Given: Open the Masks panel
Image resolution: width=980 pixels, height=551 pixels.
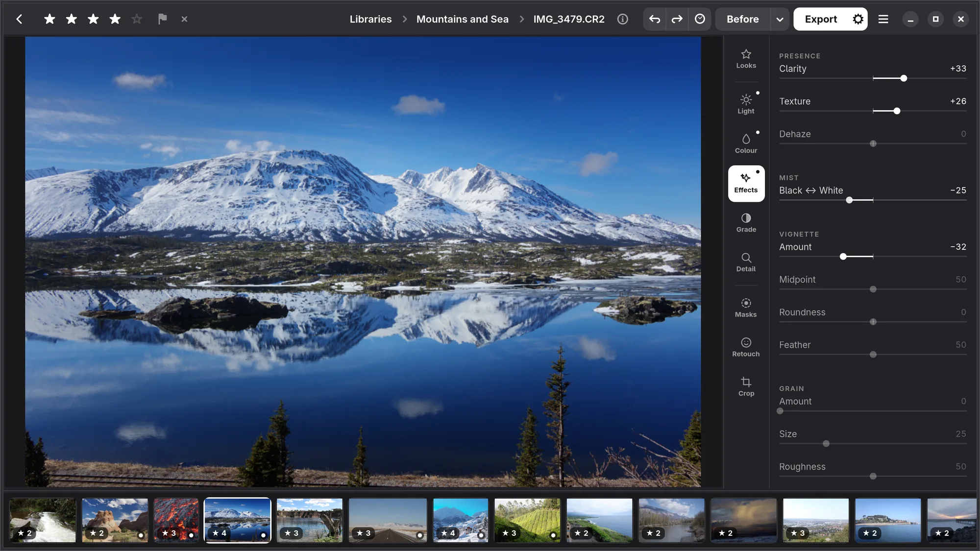Looking at the screenshot, I should coord(746,308).
